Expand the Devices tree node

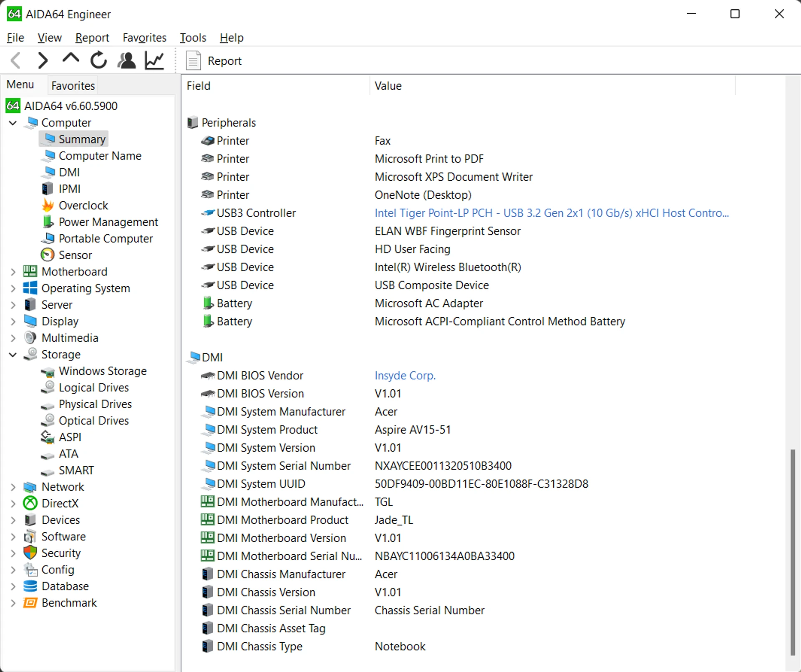coord(13,520)
